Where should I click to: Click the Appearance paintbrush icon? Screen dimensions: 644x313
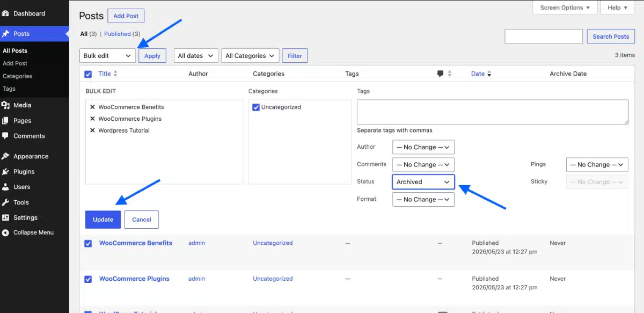(6, 156)
